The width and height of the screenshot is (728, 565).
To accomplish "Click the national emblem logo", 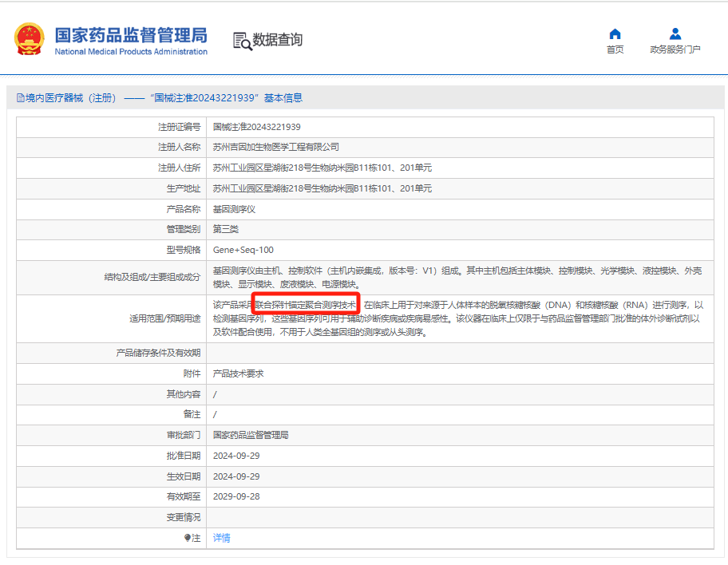I will 30,39.
